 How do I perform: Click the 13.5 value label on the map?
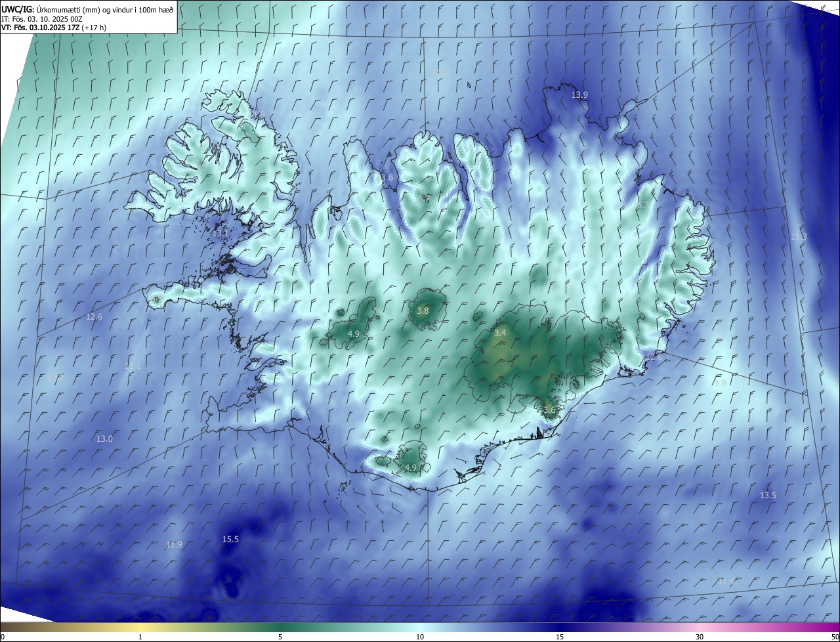[768, 495]
